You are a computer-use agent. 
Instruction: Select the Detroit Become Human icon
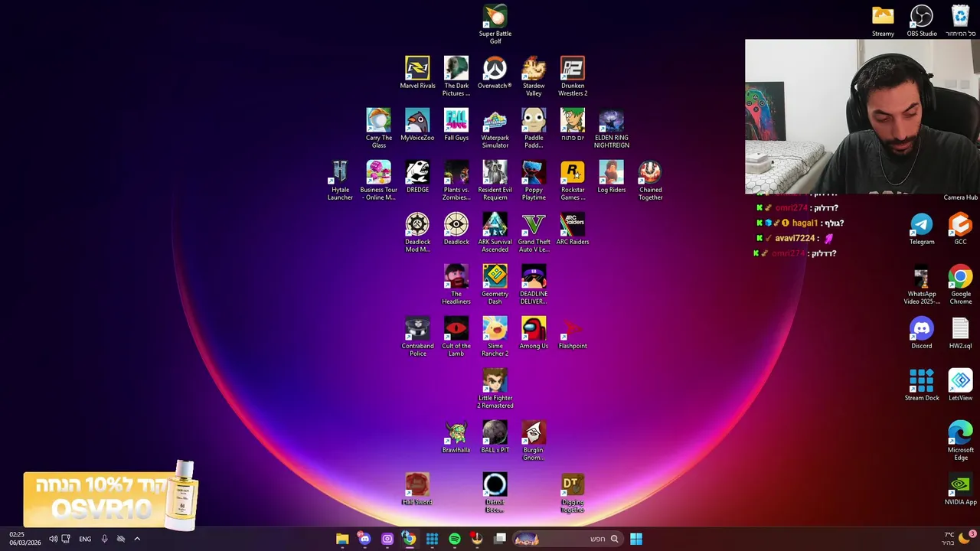(495, 493)
